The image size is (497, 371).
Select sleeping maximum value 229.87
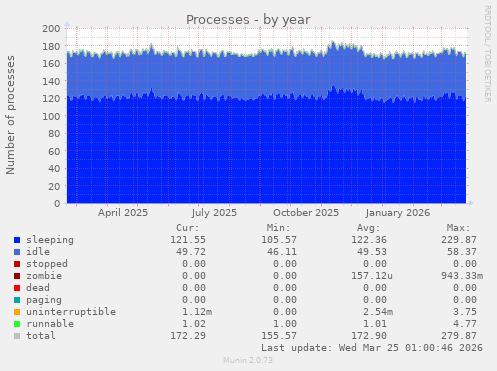pyautogui.click(x=459, y=240)
